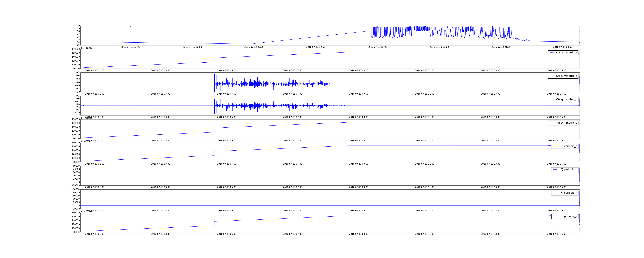Screen dimensions: 644x258
Task: Select the "2016-07-13 18:00" time tick label
Action: coord(439,47)
